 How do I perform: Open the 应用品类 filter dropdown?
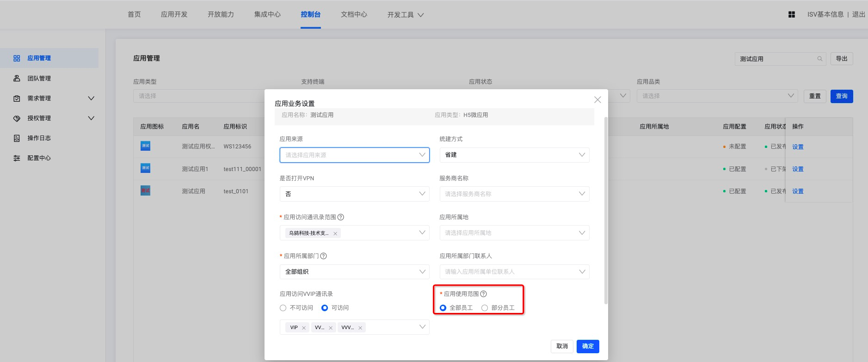(x=717, y=96)
